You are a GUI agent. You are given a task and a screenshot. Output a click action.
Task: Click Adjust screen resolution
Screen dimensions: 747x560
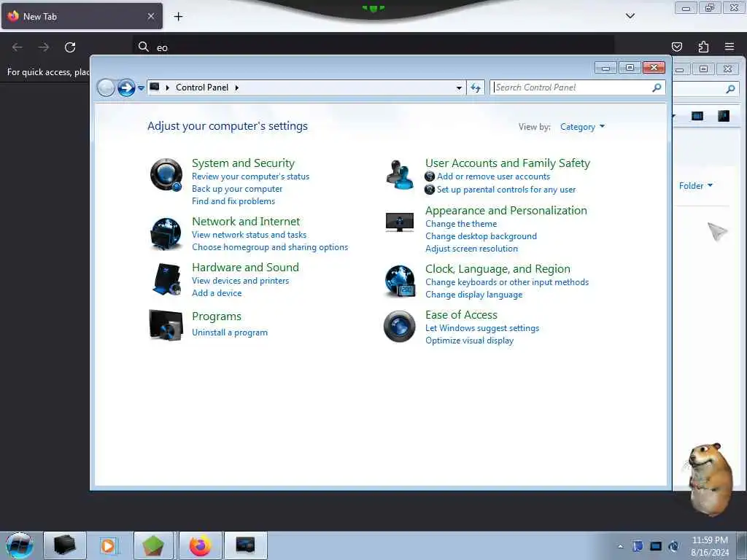click(471, 249)
